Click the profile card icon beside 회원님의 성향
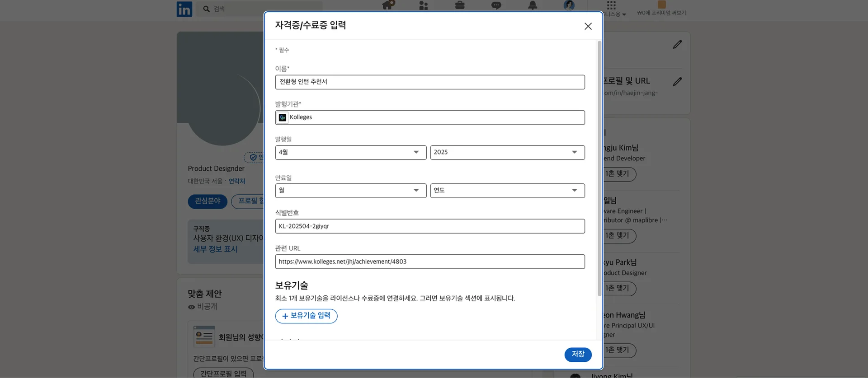The width and height of the screenshot is (868, 378). click(x=204, y=336)
